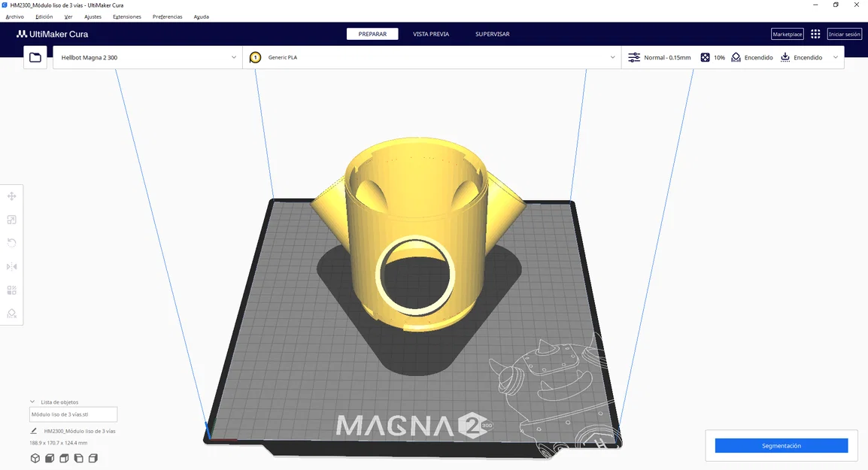Image resolution: width=868 pixels, height=470 pixels.
Task: Click the infill density 10% icon
Action: (706, 58)
